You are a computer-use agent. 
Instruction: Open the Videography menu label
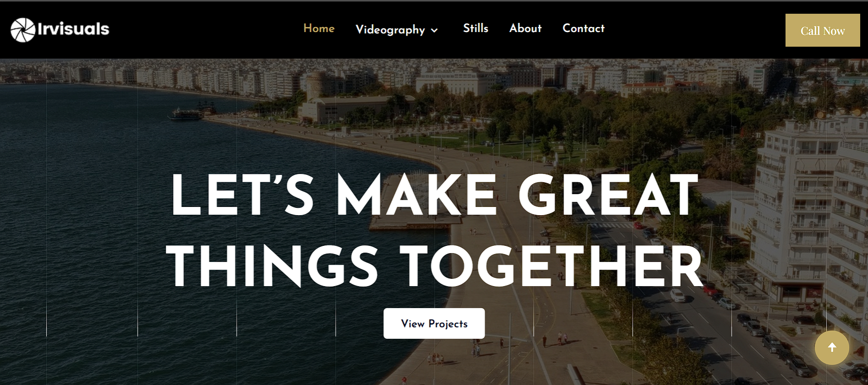390,30
